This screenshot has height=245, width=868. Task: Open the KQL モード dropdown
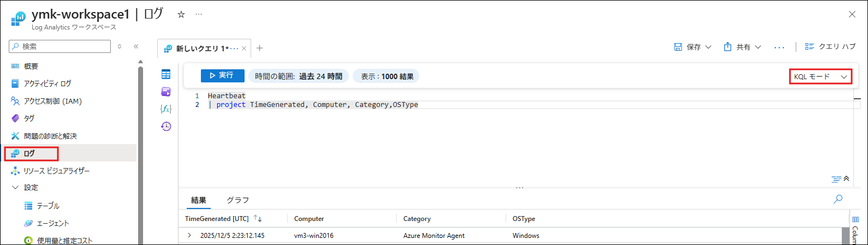tap(821, 77)
